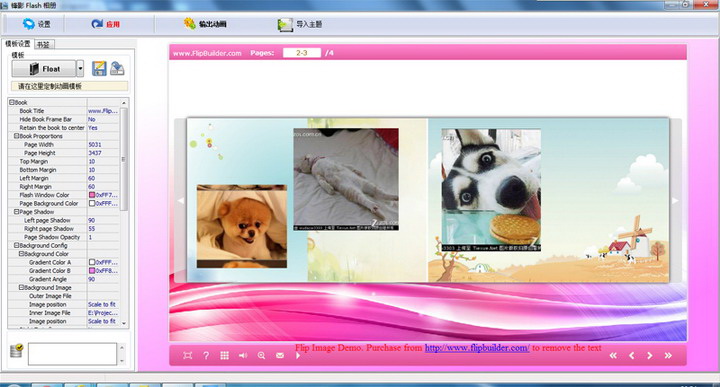The width and height of the screenshot is (720, 387).
Task: Collapse the Background Config node
Action: 17,246
